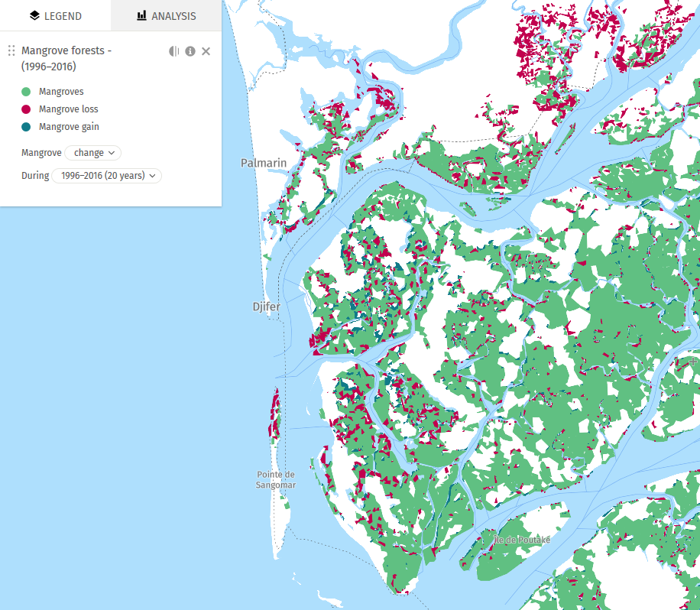Grab the layer drag handle dots
The height and width of the screenshot is (610, 700).
(x=11, y=51)
